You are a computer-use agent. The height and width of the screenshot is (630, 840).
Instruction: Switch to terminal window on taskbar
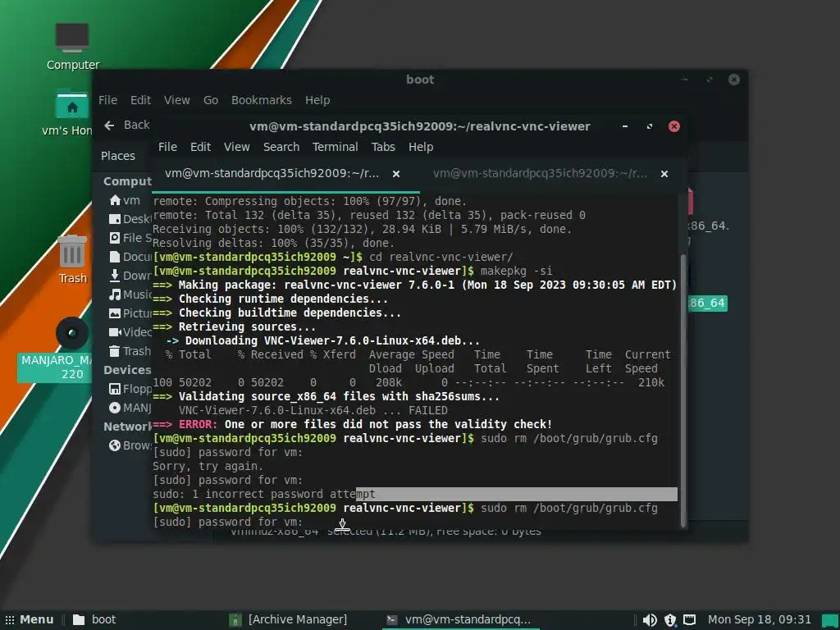tap(459, 620)
